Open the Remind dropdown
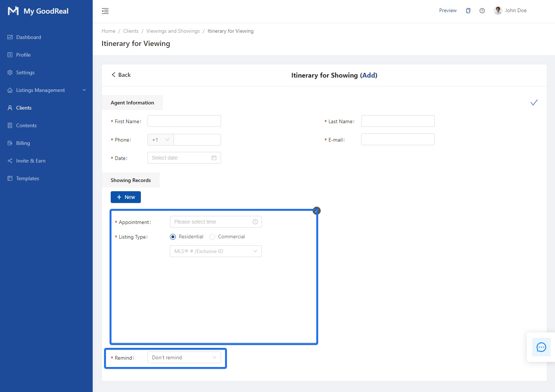This screenshot has height=392, width=555. 184,357
